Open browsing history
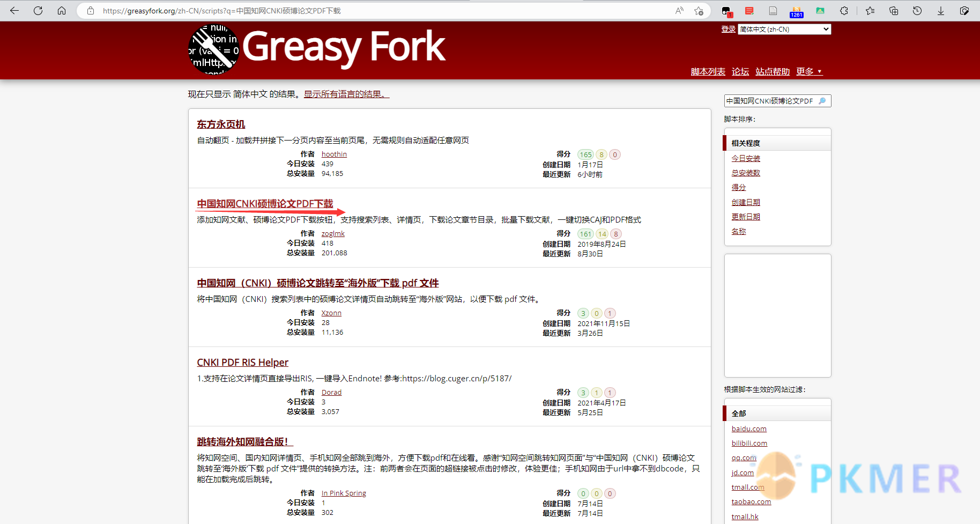Viewport: 980px width, 524px height. [917, 11]
